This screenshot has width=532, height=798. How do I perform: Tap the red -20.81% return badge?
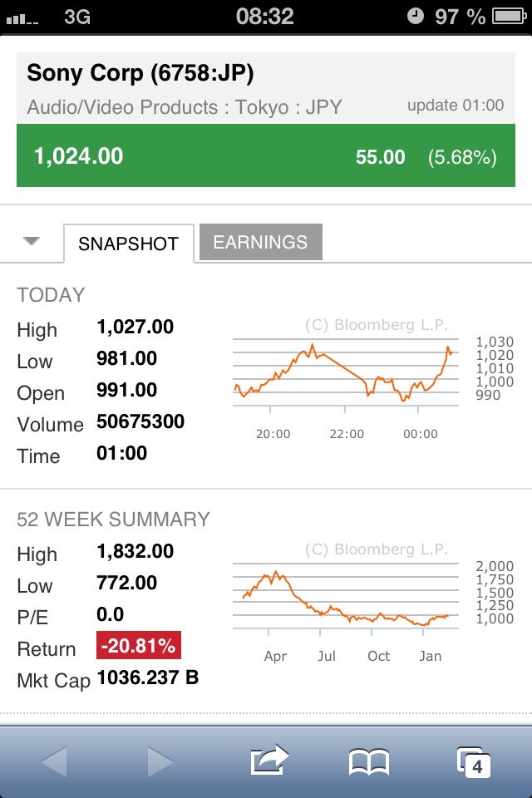pos(139,646)
